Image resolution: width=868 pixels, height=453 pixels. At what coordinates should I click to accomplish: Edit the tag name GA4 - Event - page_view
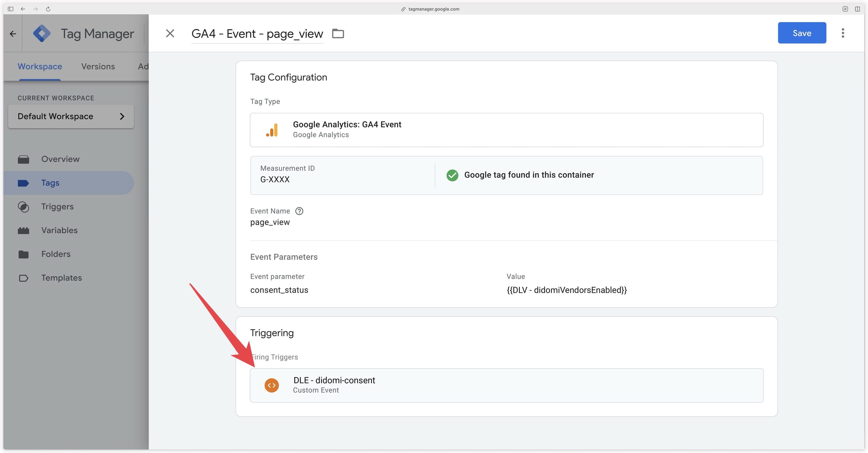[x=257, y=34]
